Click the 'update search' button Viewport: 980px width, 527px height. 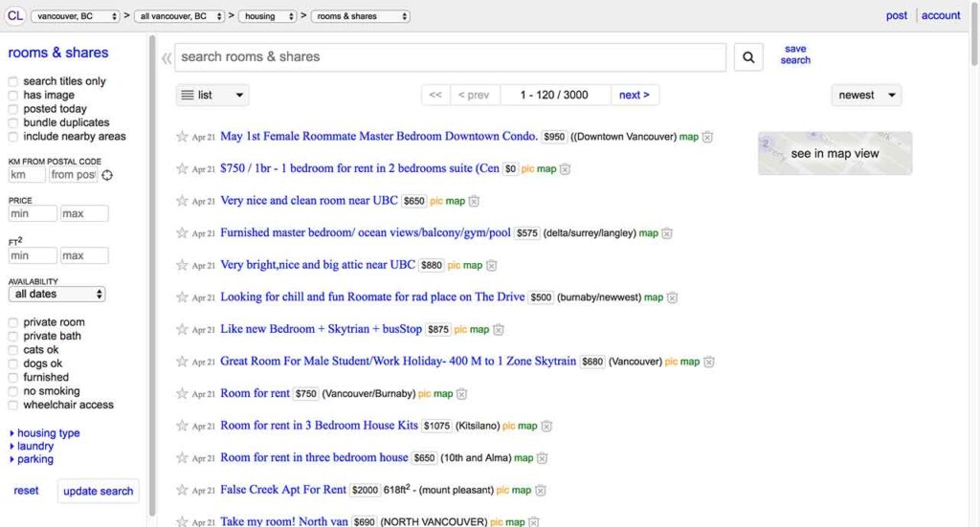(x=98, y=491)
